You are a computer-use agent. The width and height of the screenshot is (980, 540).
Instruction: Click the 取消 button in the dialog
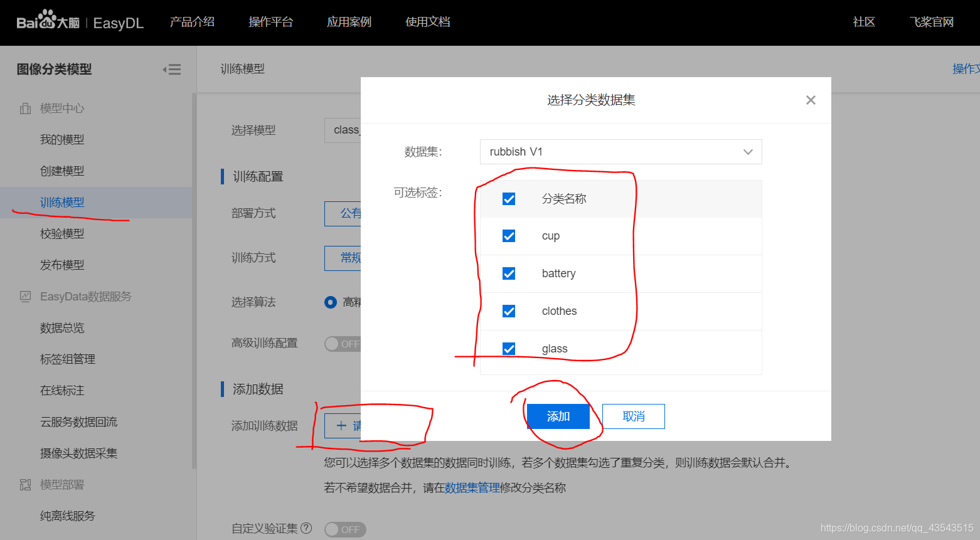pyautogui.click(x=634, y=416)
